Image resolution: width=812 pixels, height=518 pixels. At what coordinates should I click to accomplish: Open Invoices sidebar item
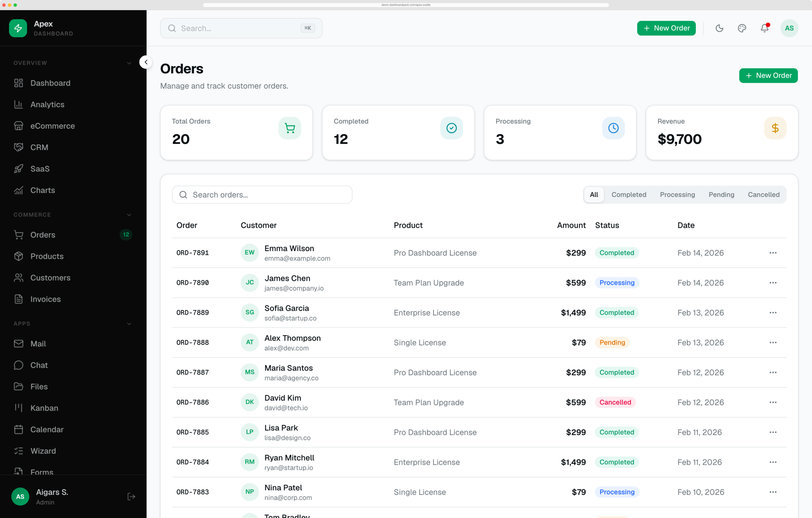point(73,299)
